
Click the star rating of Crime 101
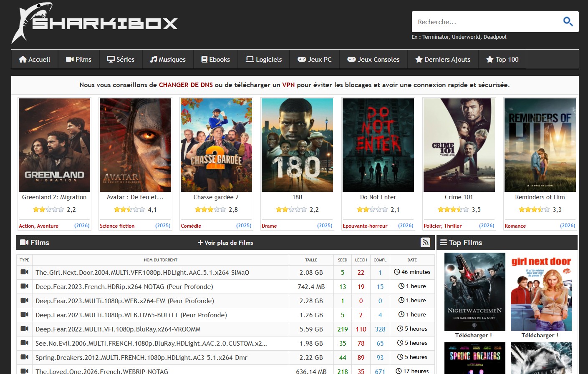click(x=453, y=210)
